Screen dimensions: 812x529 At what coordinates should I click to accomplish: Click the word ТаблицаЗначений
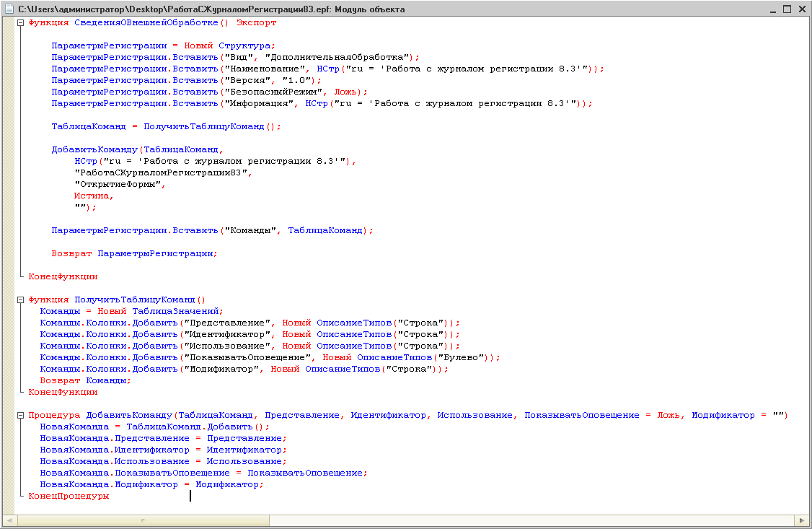point(175,311)
